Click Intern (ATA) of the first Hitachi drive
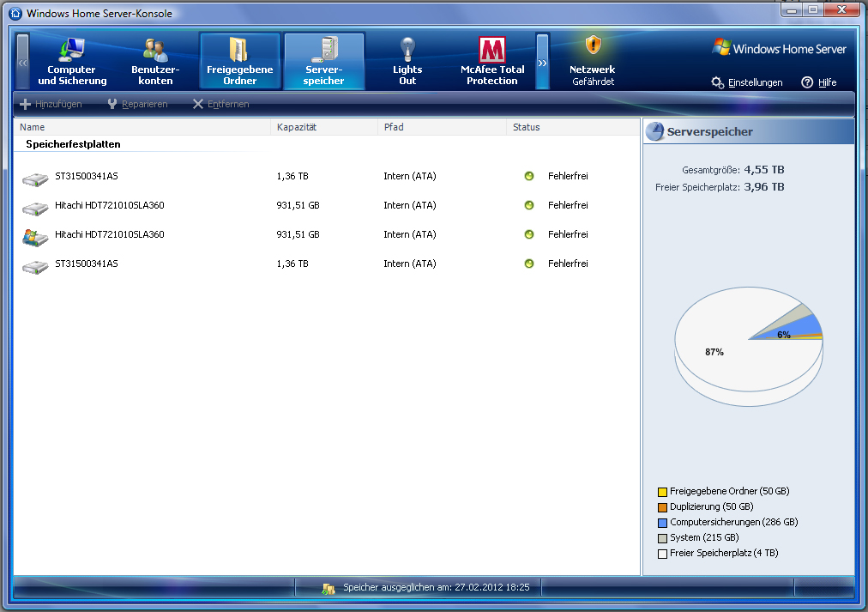The width and height of the screenshot is (868, 612). (410, 205)
